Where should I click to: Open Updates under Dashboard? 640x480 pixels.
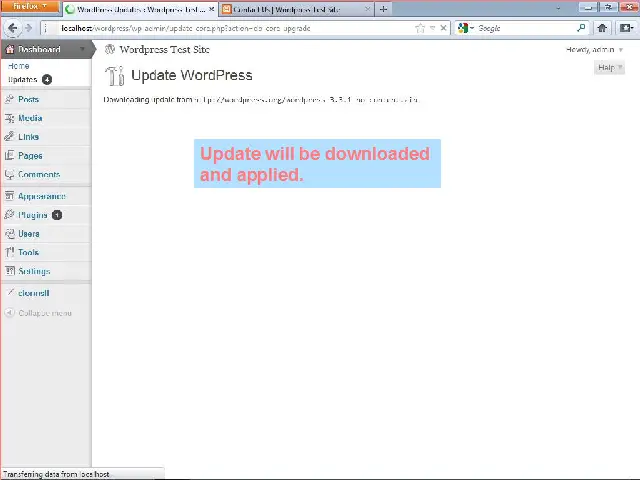pos(23,80)
